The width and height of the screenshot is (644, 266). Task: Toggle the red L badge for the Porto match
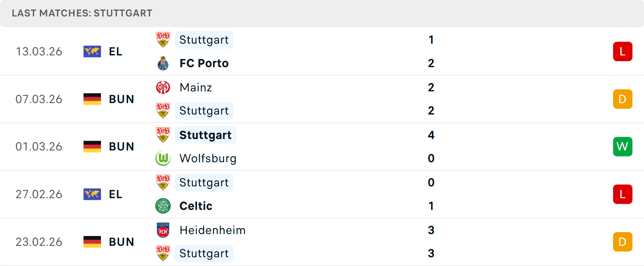[623, 51]
